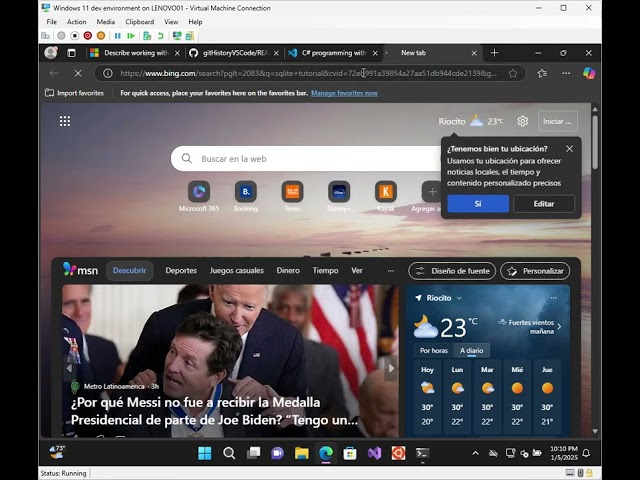Open the app launcher grid icon
The width and height of the screenshot is (640, 480).
[x=65, y=121]
